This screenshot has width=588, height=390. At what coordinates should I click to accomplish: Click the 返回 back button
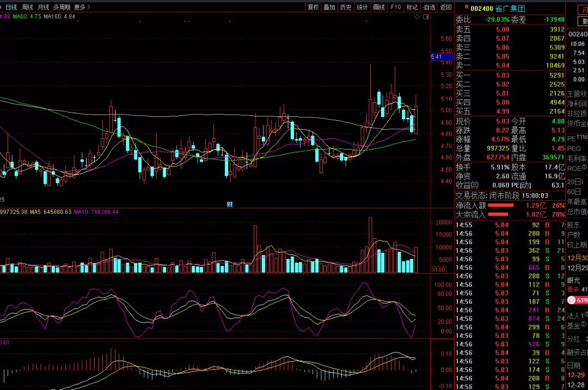(x=446, y=7)
